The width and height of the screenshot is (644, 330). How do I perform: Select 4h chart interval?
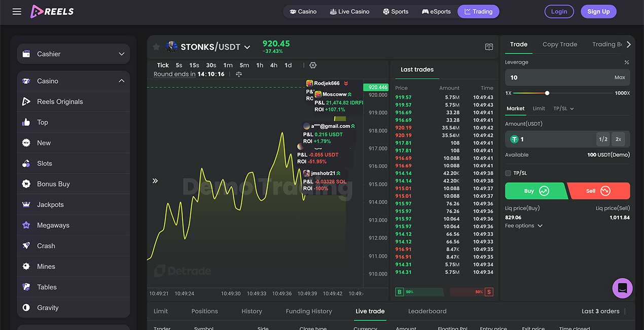click(x=274, y=65)
